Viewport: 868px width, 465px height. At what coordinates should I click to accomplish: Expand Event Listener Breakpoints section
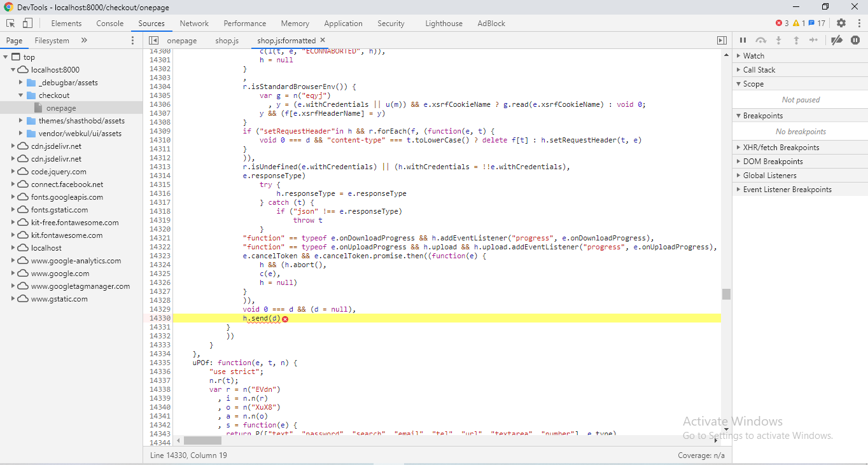(800, 190)
